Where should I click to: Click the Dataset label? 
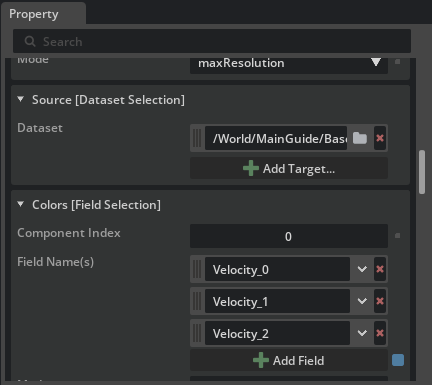click(x=40, y=128)
